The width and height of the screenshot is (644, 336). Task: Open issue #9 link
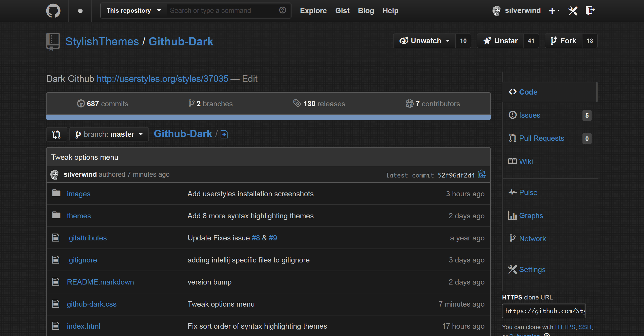tap(273, 238)
